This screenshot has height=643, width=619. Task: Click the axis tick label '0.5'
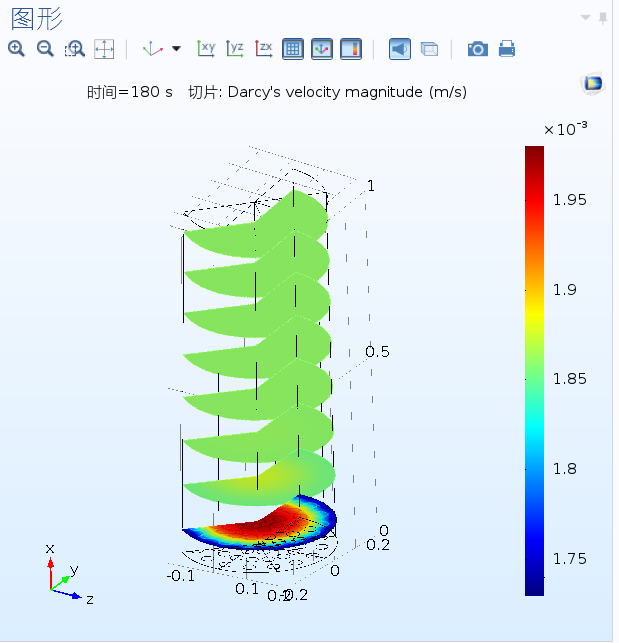tap(377, 352)
